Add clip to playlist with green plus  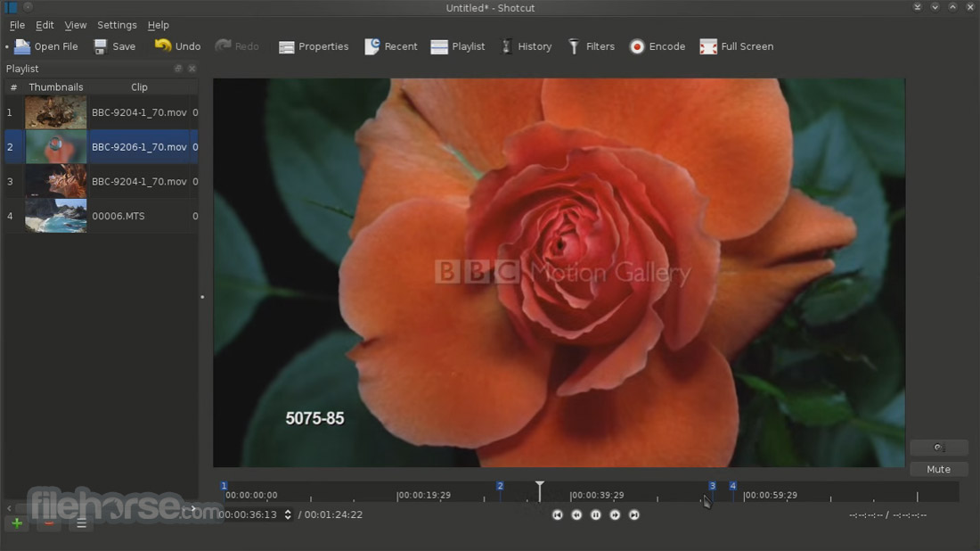click(17, 522)
